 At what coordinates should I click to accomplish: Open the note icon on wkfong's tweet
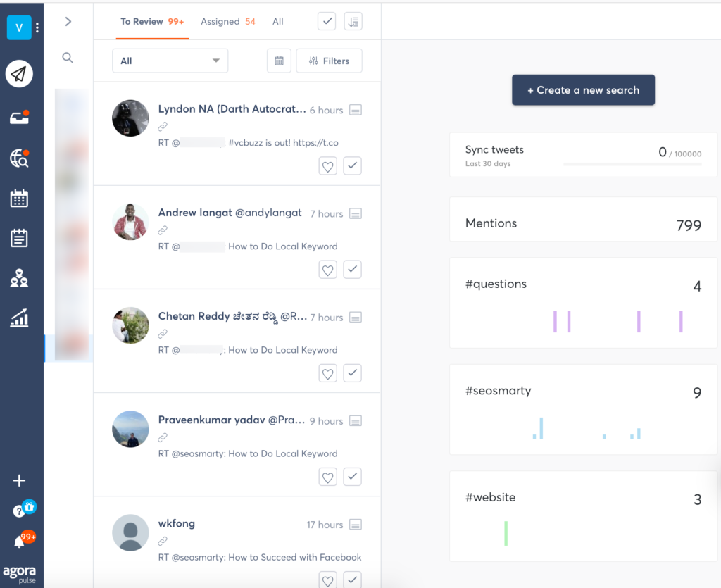tap(356, 525)
